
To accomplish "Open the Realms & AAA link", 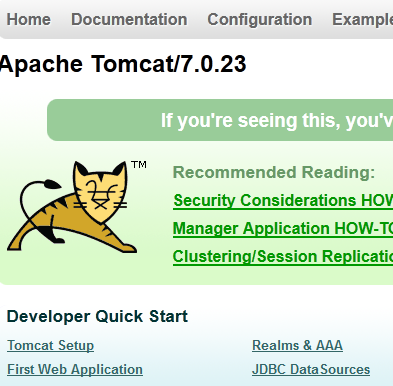I will [297, 345].
